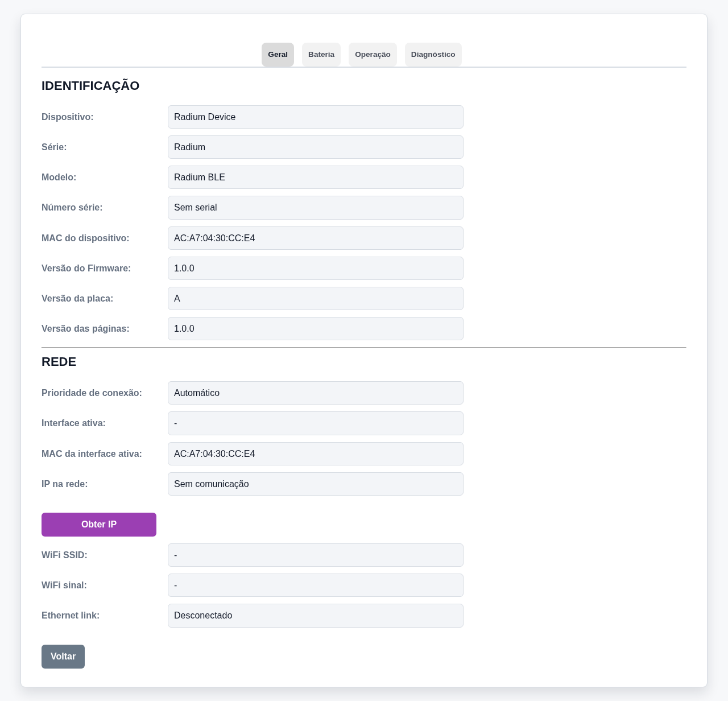728x701 pixels.
Task: Click the MAC do dispositivo field
Action: pos(316,238)
